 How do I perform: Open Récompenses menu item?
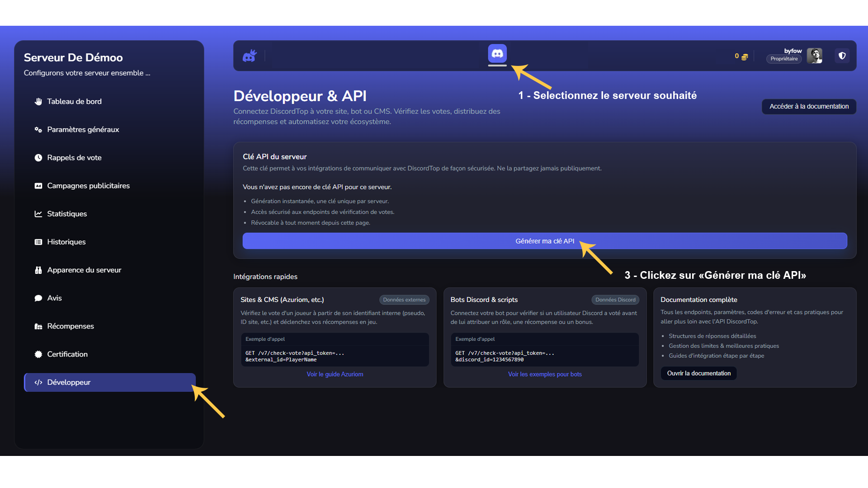pos(70,326)
